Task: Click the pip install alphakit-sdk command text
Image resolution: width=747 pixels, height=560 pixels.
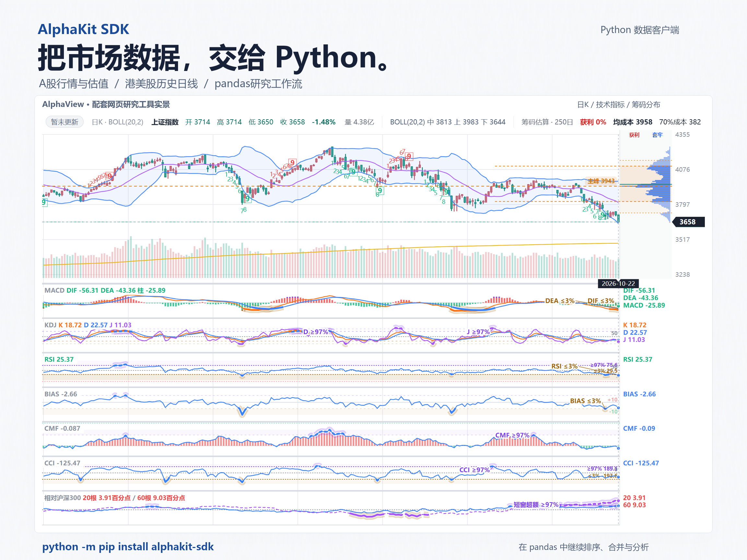Action: coord(128,546)
